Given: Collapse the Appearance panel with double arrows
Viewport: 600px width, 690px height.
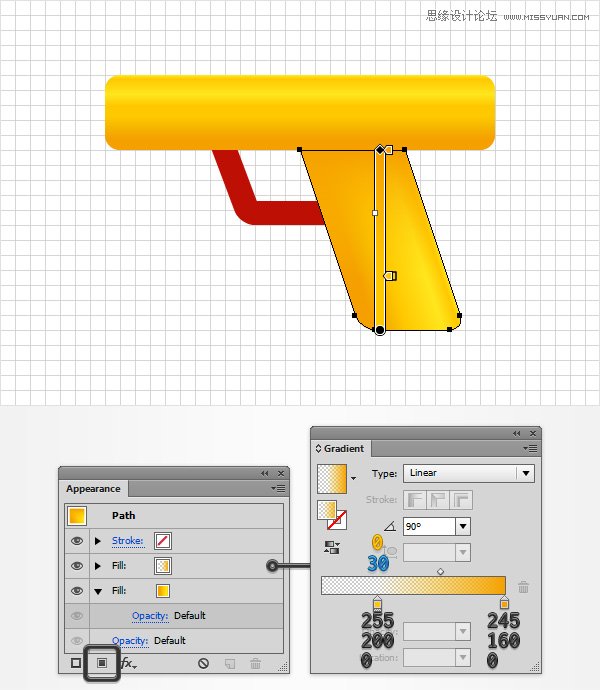Looking at the screenshot, I should (x=264, y=473).
